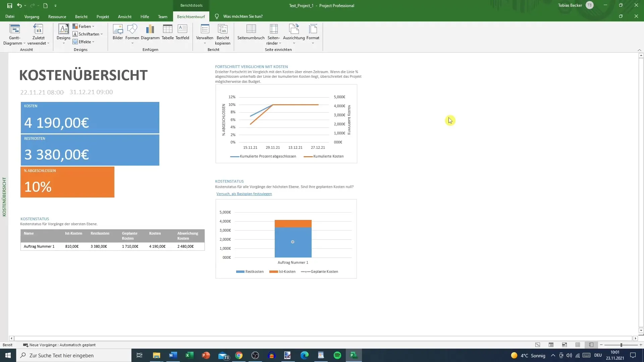The image size is (644, 362).
Task: Switch to the Bericht tab
Action: pos(81,16)
